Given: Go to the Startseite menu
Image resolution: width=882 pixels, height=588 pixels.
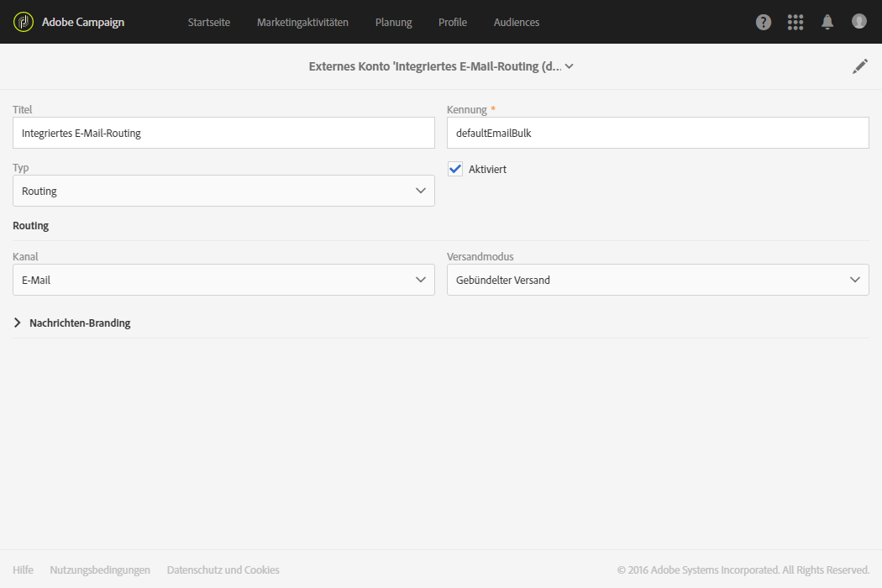Looking at the screenshot, I should 209,23.
